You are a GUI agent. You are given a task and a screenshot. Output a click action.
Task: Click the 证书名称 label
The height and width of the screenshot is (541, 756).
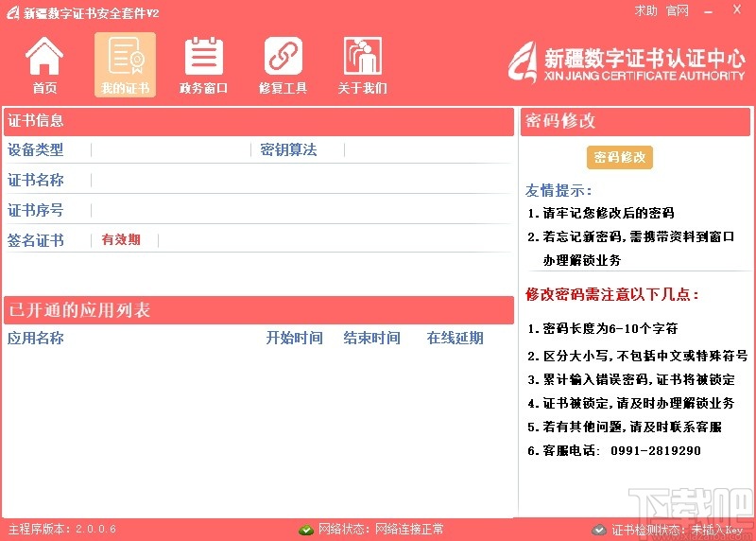(x=36, y=180)
